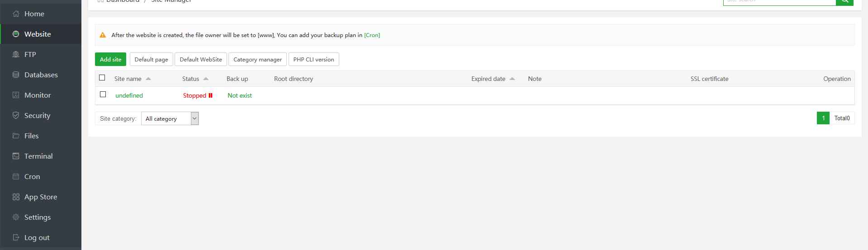Click the App Store grid icon
The height and width of the screenshot is (250, 868).
coord(16,197)
